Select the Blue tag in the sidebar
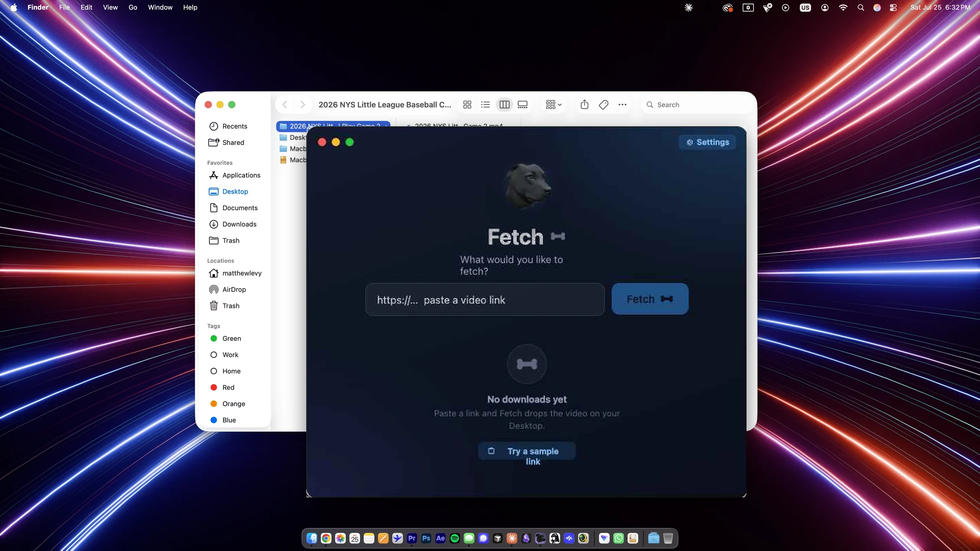This screenshot has height=551, width=980. tap(229, 420)
